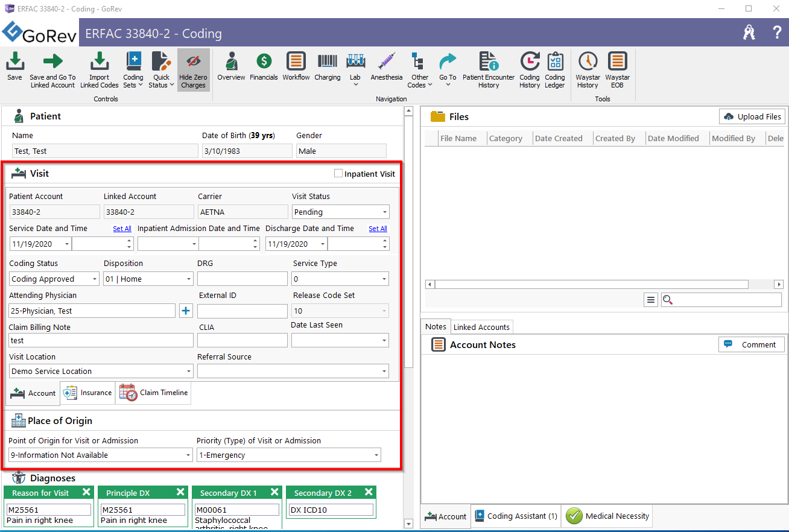Toggle Hide Zero Charges
Screen dimensions: 789x532
tap(193, 70)
